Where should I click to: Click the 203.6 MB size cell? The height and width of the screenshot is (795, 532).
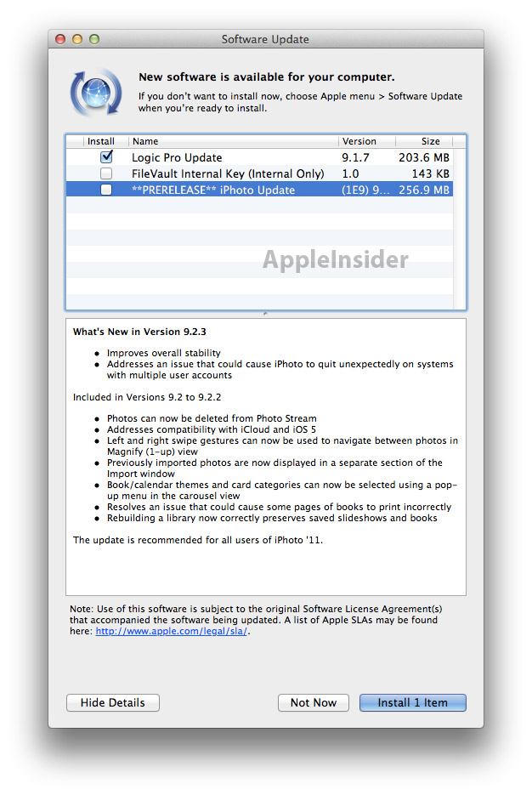(424, 157)
